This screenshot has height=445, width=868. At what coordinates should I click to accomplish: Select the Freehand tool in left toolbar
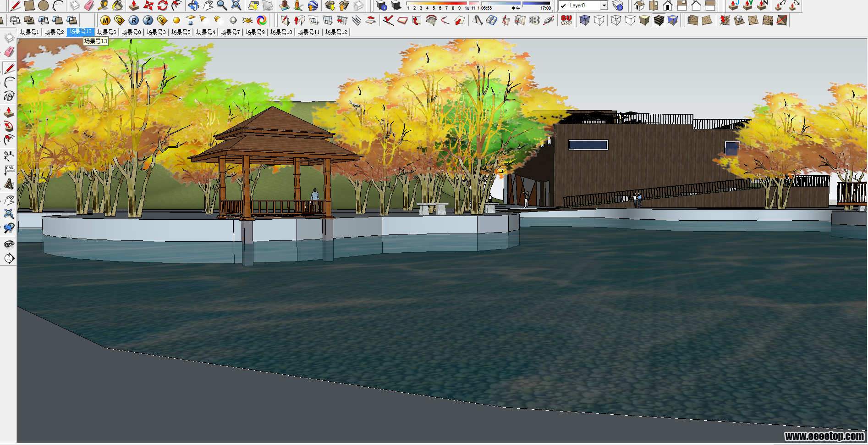pos(9,96)
